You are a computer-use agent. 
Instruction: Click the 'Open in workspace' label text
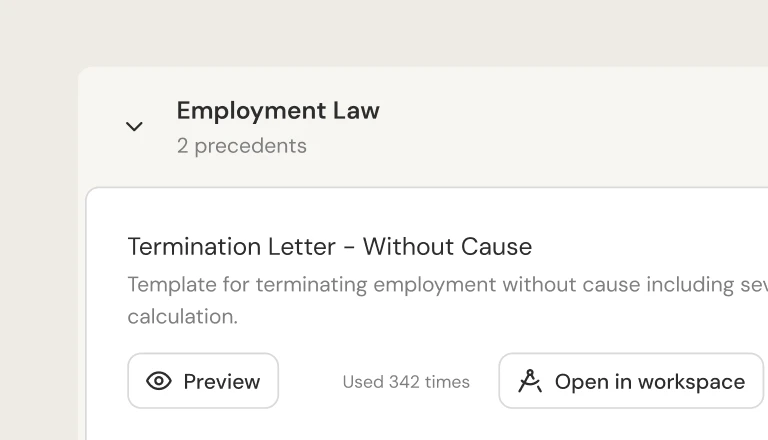pos(649,382)
